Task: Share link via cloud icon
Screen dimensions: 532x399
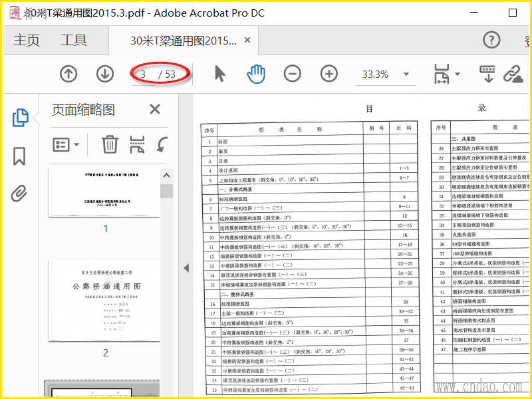Action: [513, 74]
